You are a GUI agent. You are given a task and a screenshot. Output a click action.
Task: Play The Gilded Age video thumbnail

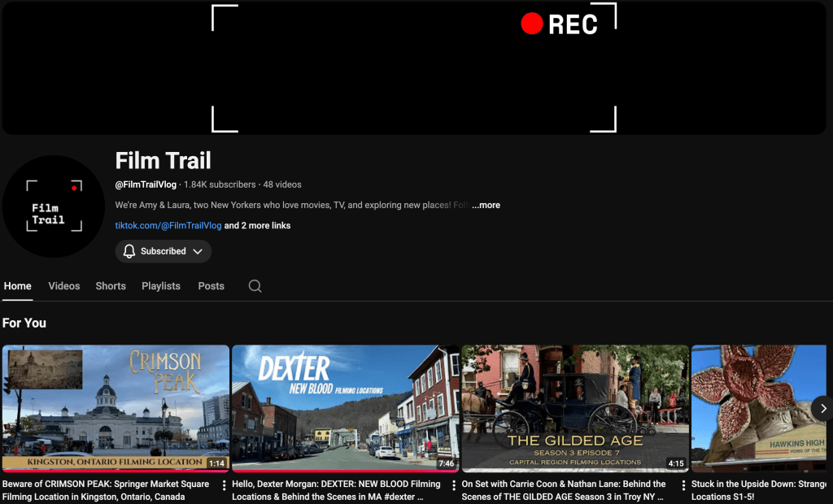574,408
